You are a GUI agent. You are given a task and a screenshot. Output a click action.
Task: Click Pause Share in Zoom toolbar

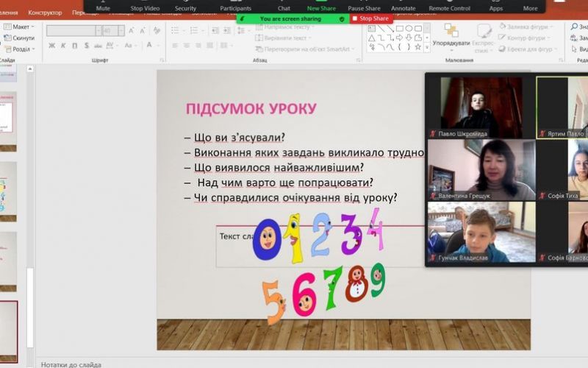click(364, 6)
